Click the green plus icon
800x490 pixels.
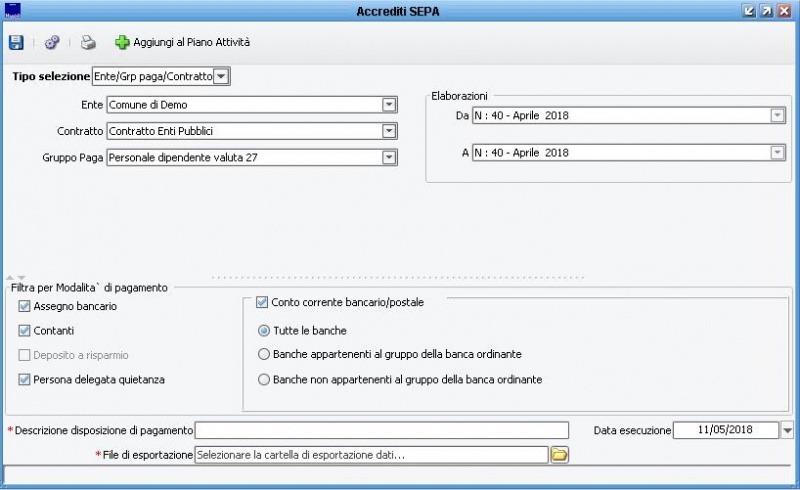[122, 42]
